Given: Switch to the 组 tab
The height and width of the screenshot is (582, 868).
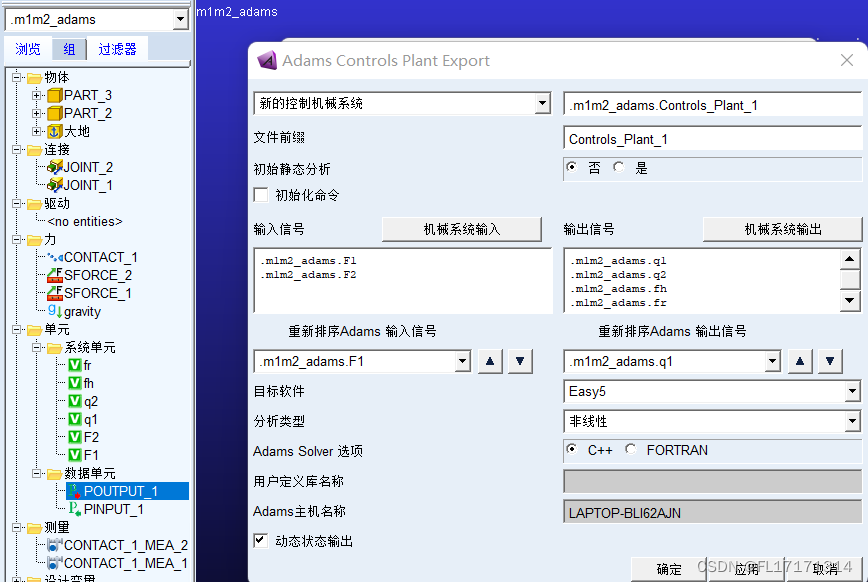Looking at the screenshot, I should (69, 49).
